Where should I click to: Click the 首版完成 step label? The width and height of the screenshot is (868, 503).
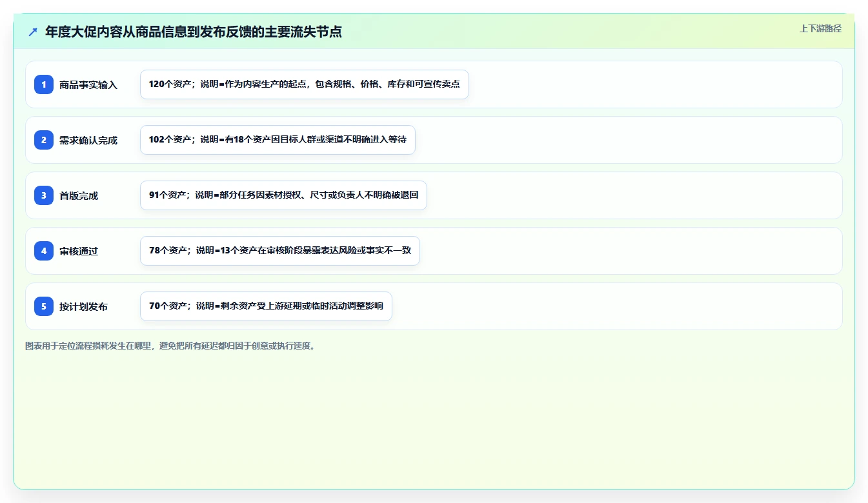click(79, 195)
